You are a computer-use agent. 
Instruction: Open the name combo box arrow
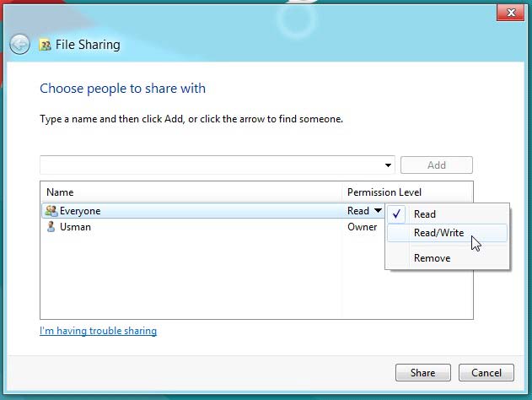(388, 165)
